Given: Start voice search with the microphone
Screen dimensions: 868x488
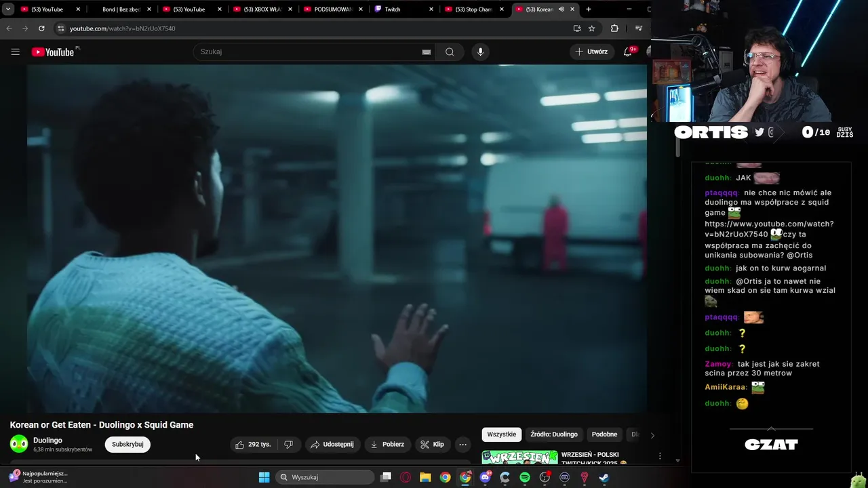Looking at the screenshot, I should 480,52.
